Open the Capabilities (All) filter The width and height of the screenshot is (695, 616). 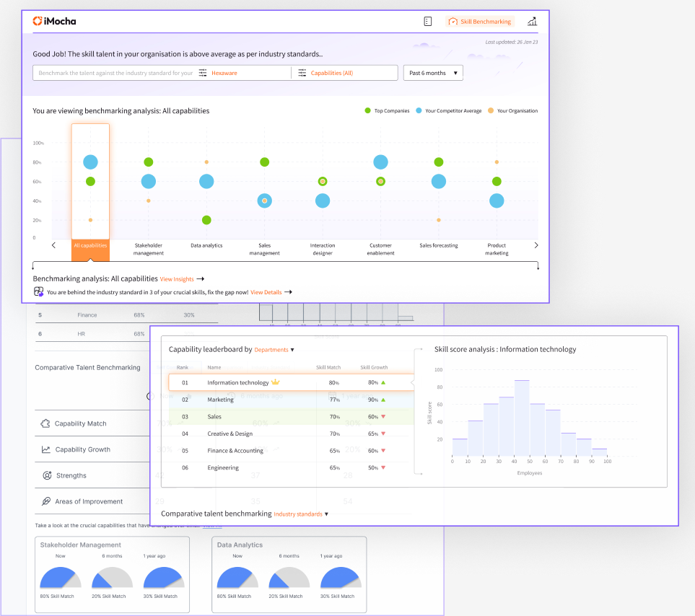tap(332, 73)
